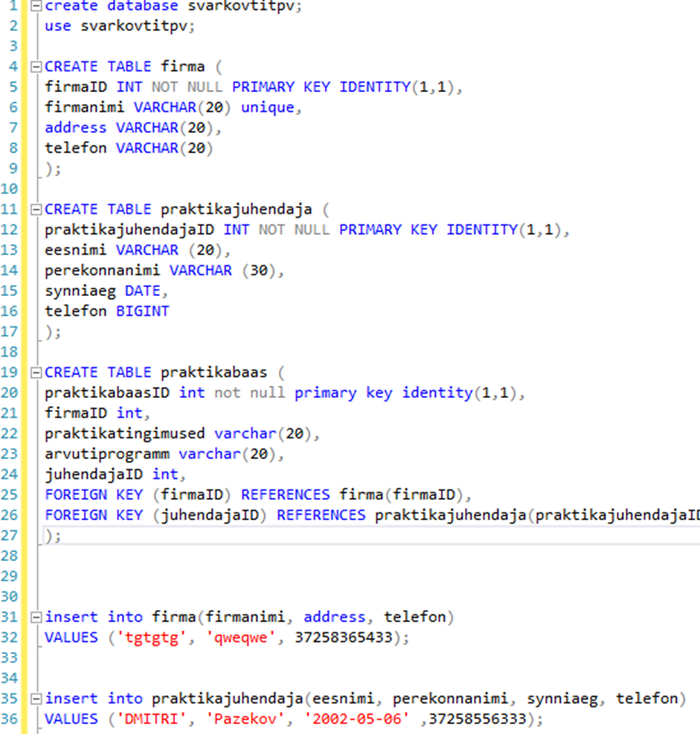The height and width of the screenshot is (734, 700).
Task: Collapse the insert into praktikajuhendaja statement
Action: tap(35, 699)
